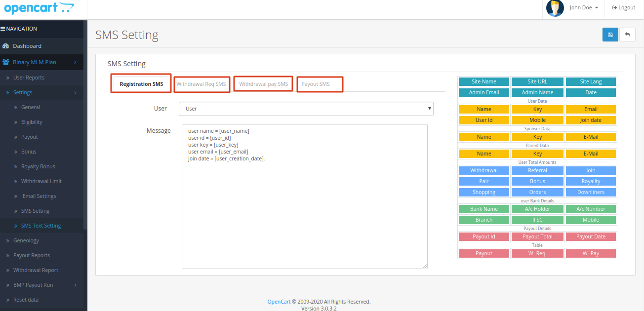644x311 pixels.
Task: Switch to the Payout SMS tab
Action: pos(316,84)
